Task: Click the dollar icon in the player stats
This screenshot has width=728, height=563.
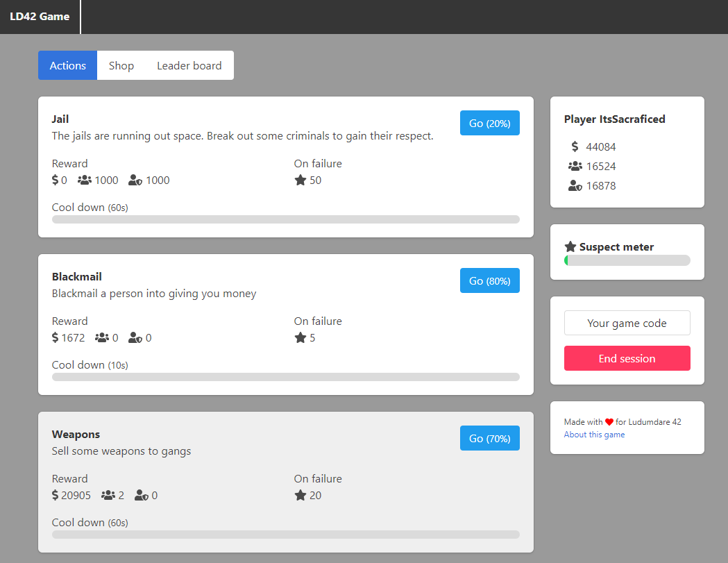Action: (575, 146)
